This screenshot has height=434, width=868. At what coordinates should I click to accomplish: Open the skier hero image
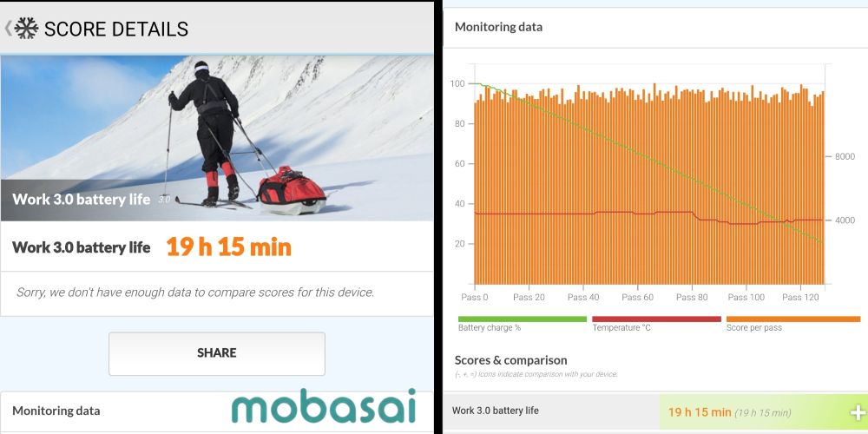pos(217,122)
